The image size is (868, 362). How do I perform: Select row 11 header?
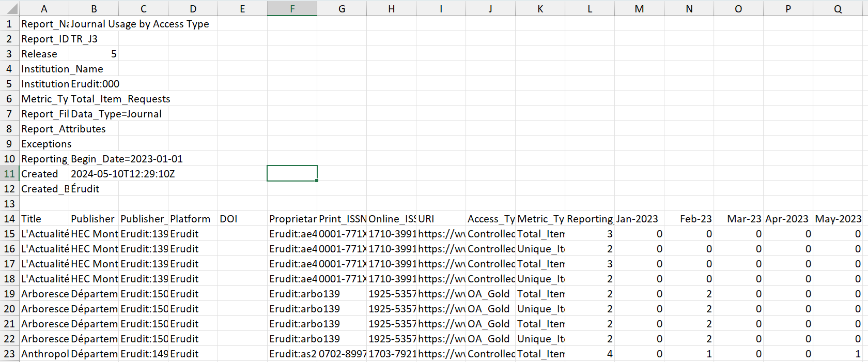tap(10, 174)
